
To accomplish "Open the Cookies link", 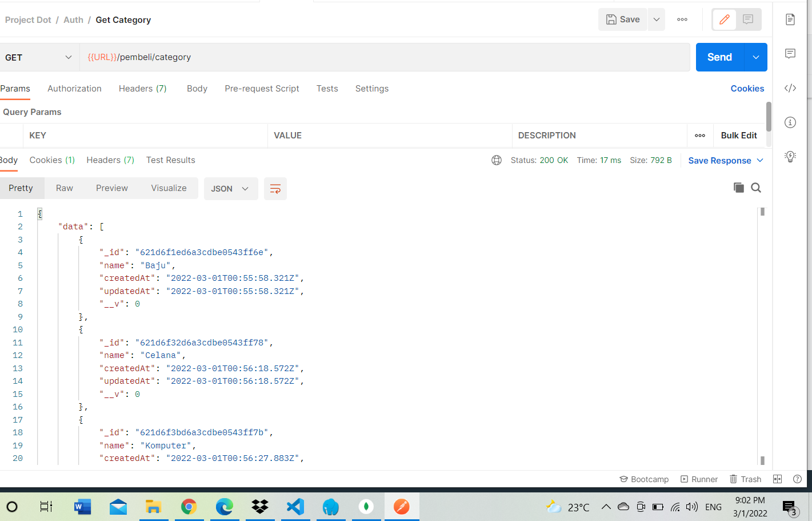I will [747, 89].
